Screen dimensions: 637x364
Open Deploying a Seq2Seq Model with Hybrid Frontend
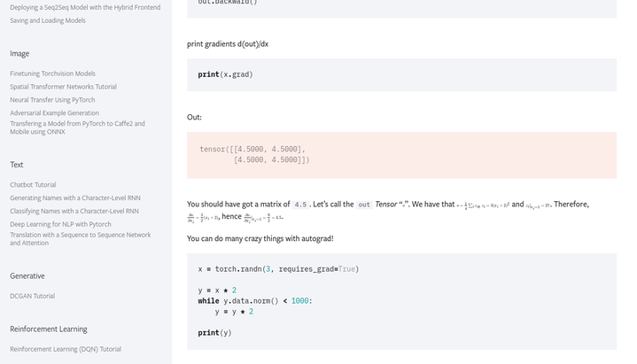[x=85, y=7]
